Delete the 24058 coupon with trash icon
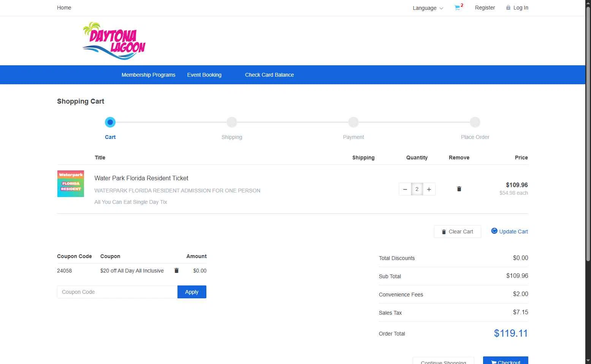The height and width of the screenshot is (364, 591). 176,271
